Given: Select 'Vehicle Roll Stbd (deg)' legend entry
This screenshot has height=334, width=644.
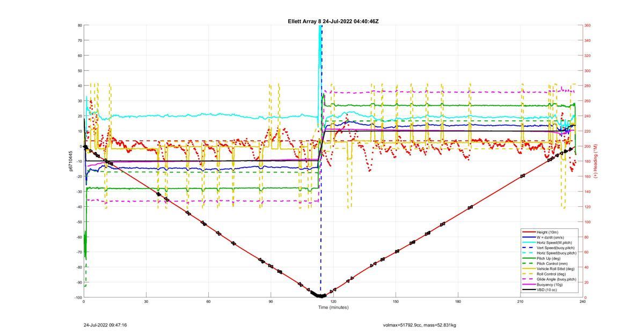Looking at the screenshot, I should [x=555, y=269].
